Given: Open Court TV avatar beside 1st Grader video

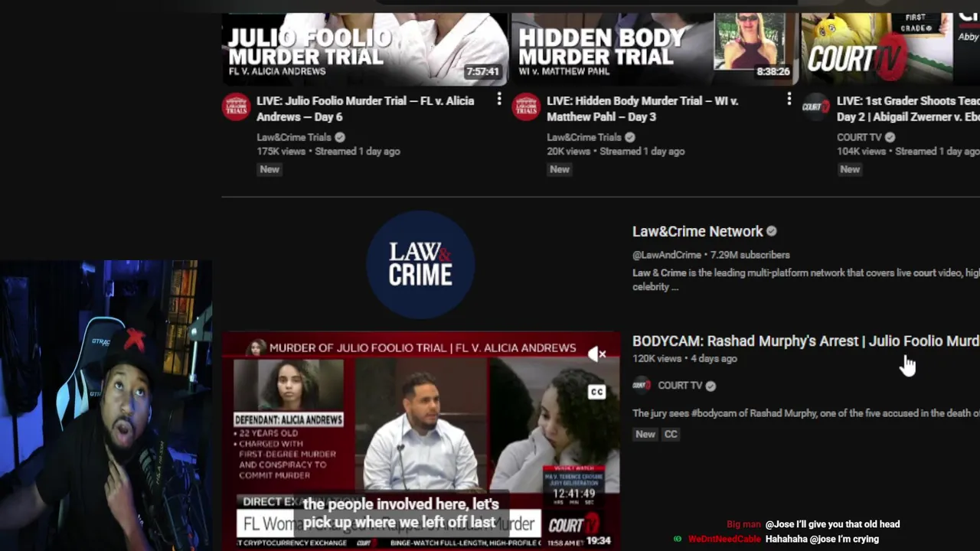Looking at the screenshot, I should [x=816, y=106].
